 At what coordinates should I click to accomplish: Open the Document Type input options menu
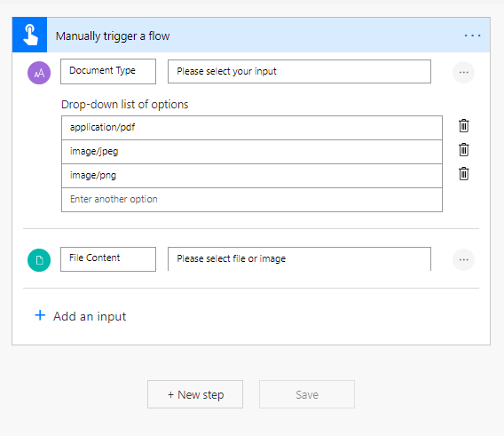(463, 73)
